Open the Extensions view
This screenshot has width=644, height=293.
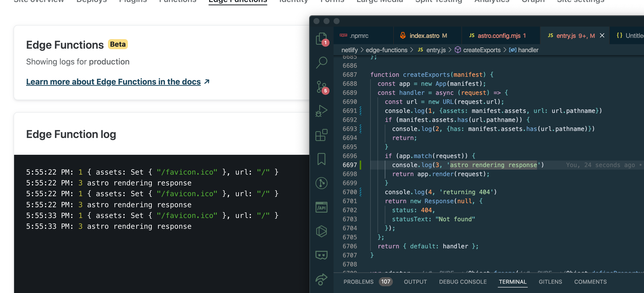tap(321, 135)
